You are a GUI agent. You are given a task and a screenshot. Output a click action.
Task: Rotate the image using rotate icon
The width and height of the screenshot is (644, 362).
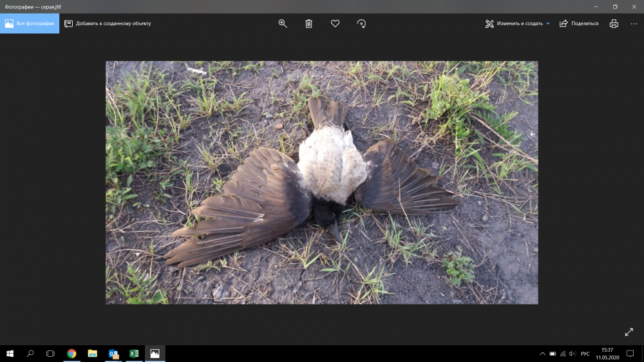coord(361,23)
